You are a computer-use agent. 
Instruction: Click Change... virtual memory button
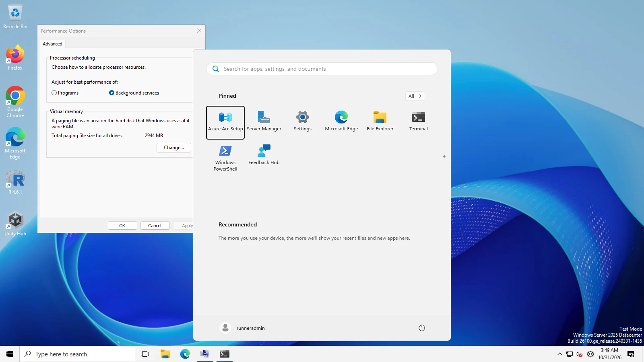click(x=174, y=148)
